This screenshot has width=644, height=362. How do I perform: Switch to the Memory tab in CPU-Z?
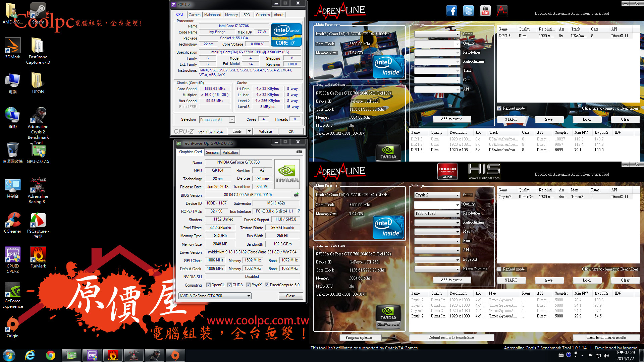231,15
